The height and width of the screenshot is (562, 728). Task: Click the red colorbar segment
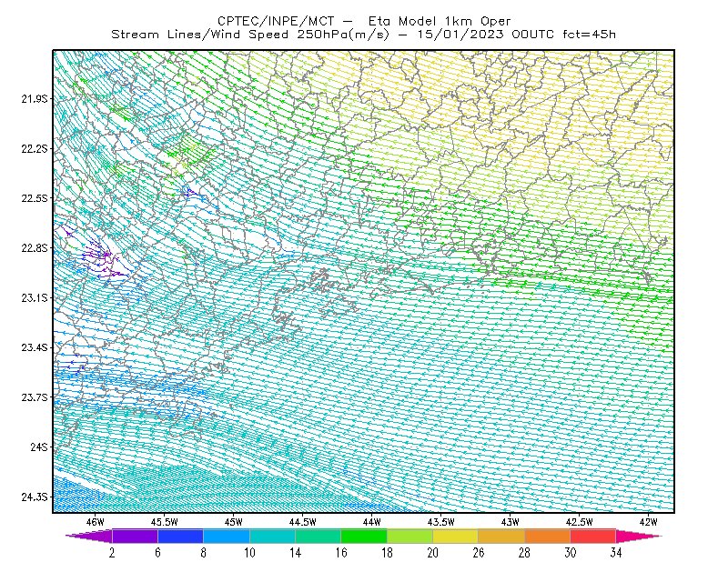pos(593,536)
